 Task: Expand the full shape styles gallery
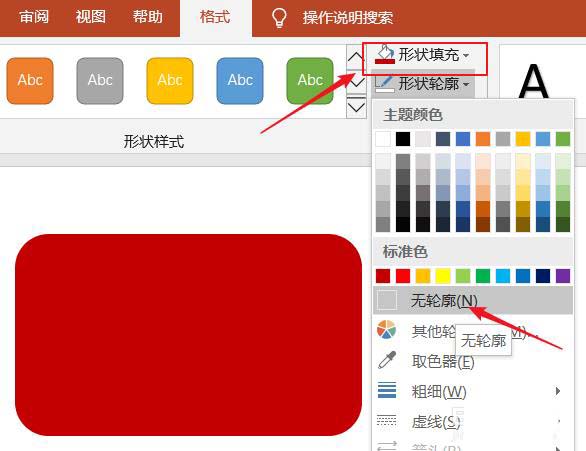[x=356, y=108]
